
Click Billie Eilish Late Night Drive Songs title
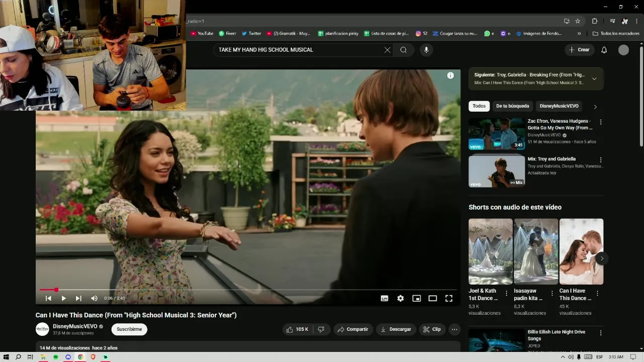click(x=556, y=335)
